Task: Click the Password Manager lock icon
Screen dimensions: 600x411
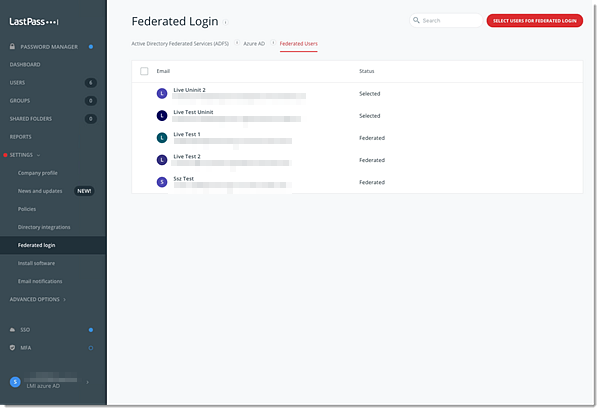Action: [x=12, y=46]
